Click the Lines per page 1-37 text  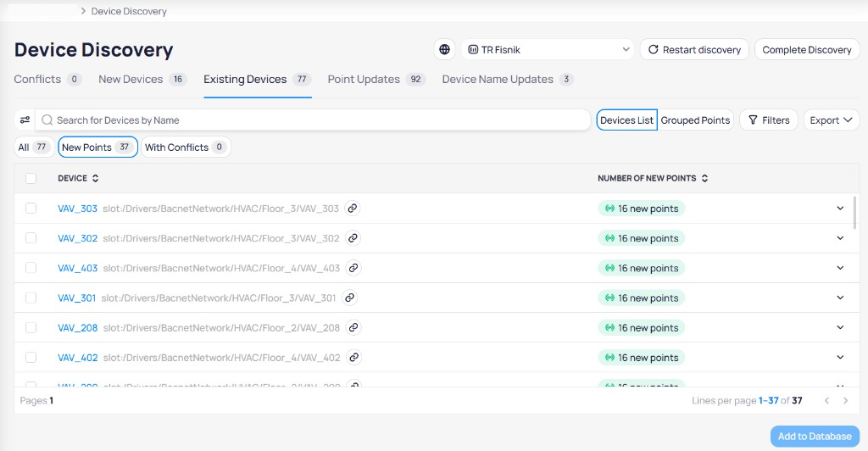coord(747,401)
